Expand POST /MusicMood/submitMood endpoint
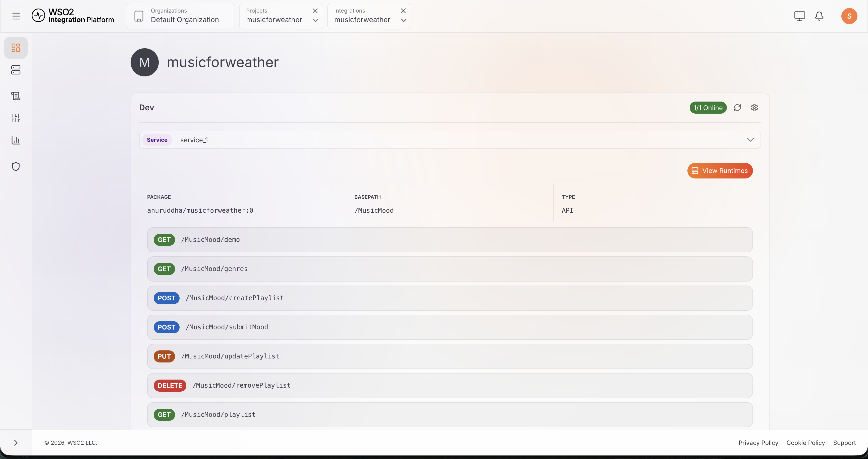The image size is (868, 459). click(450, 327)
